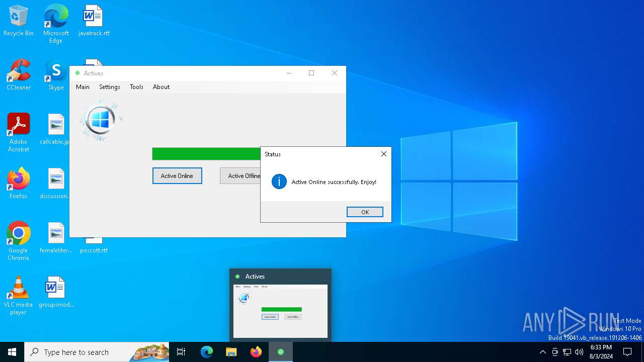Open the Settings menu in Actives
This screenshot has width=644, height=362.
pyautogui.click(x=110, y=87)
